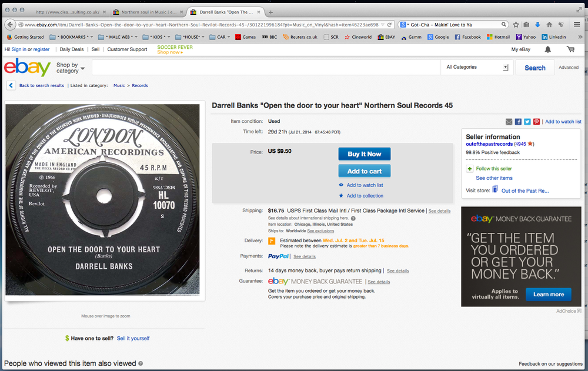Close the Northern soul in Music tab
The height and width of the screenshot is (371, 588).
[182, 12]
